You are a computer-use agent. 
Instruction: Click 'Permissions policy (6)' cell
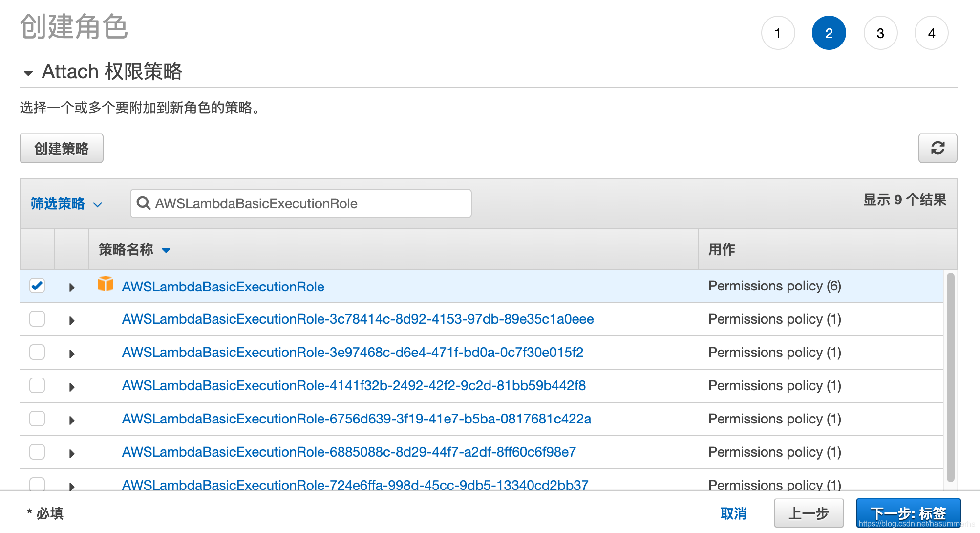pos(774,286)
